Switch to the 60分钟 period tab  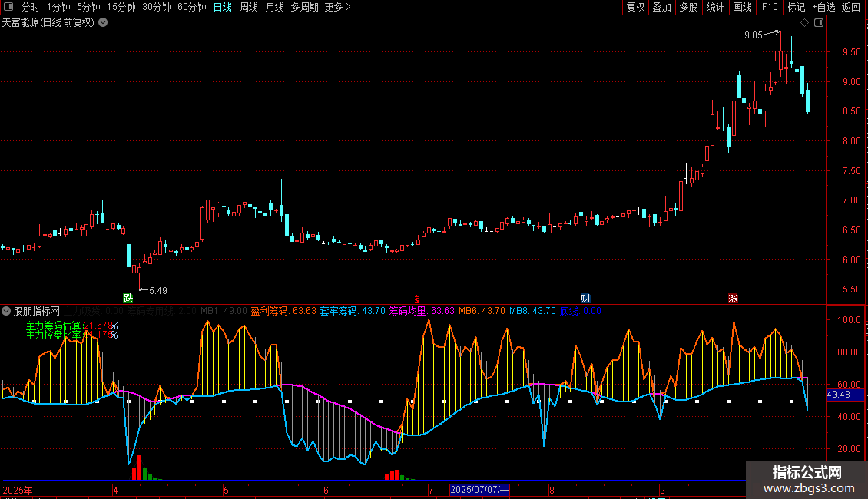(191, 7)
